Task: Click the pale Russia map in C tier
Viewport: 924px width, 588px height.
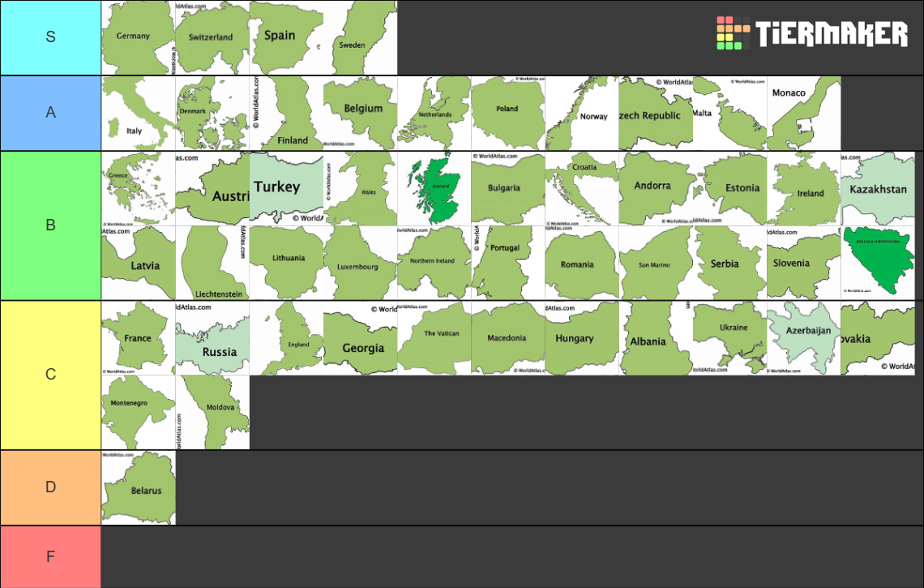Action: (x=212, y=337)
